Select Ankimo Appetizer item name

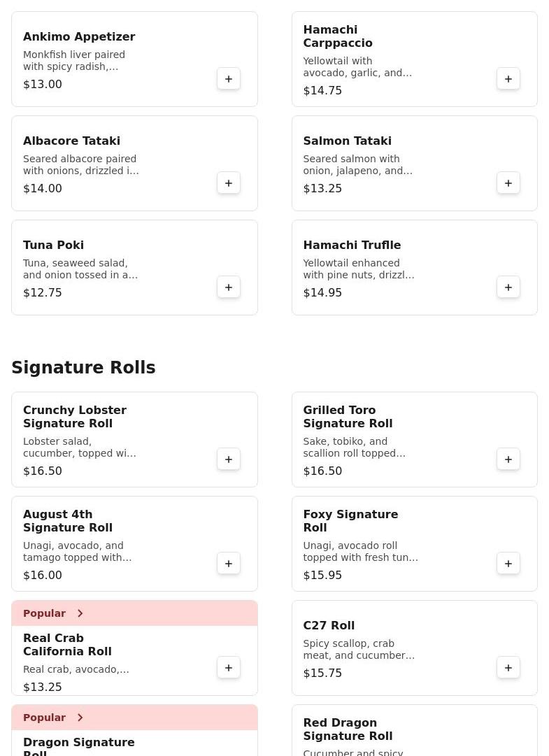[x=79, y=37]
